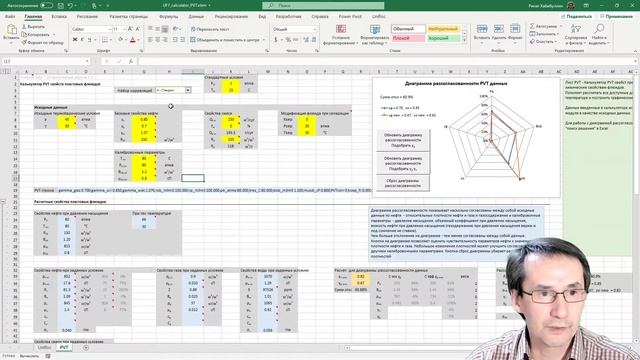
Task: Open the Merge and Center dropdown arrow
Action: click(x=264, y=40)
